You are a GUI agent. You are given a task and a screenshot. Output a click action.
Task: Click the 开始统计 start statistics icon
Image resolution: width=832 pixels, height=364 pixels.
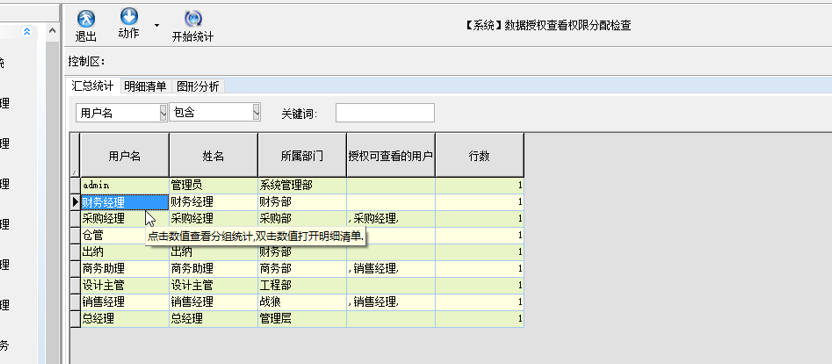pyautogui.click(x=193, y=19)
